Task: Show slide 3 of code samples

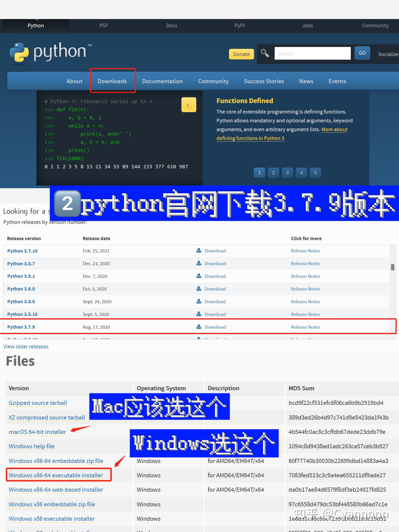Action: point(287,172)
